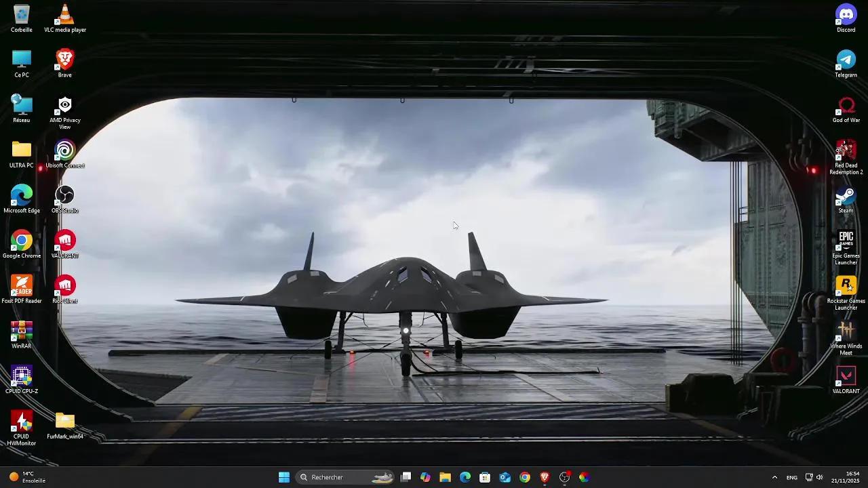Launch Ubisoft Connect desktop shortcut
This screenshot has height=488, width=868.
coord(65,154)
